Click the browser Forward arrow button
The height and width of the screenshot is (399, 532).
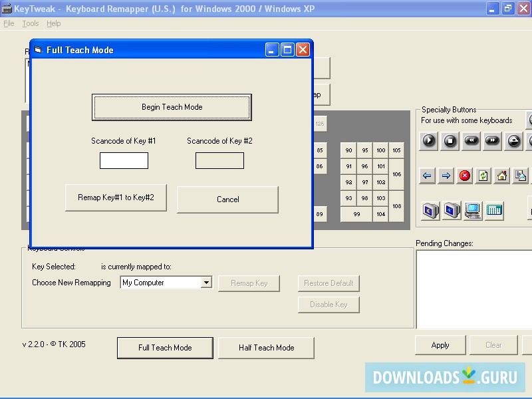coord(446,176)
